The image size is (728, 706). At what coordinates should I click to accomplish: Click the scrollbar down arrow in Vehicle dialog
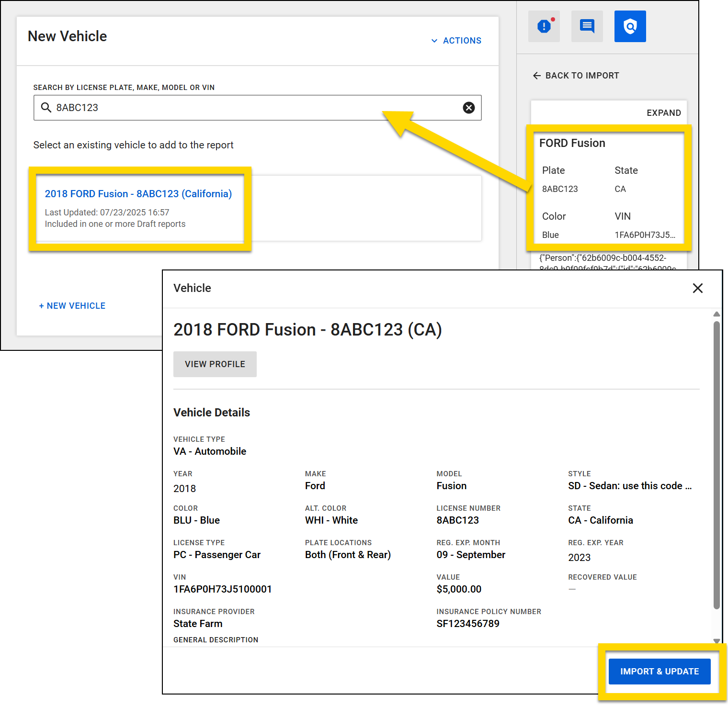point(717,641)
